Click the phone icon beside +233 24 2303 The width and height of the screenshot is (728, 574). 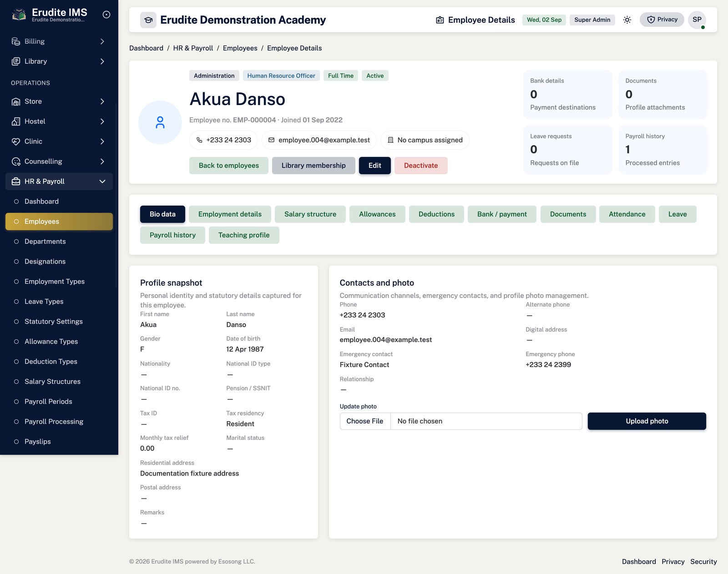pyautogui.click(x=199, y=140)
